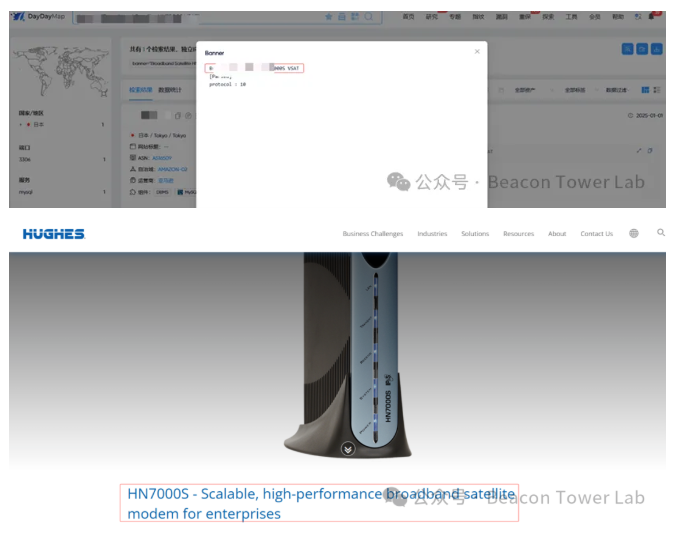Open the 数据过滤 dropdown
Viewport: 678px width, 548px height.
point(617,90)
